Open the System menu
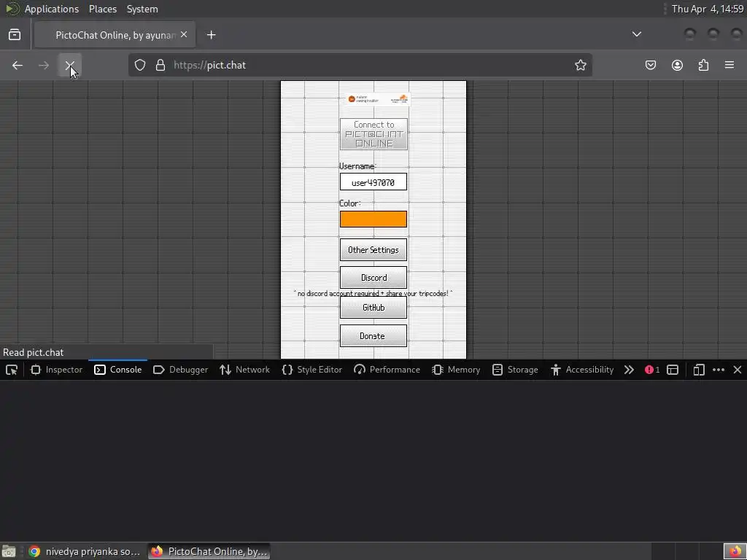Screen dimensions: 747x560 pyautogui.click(x=142, y=9)
